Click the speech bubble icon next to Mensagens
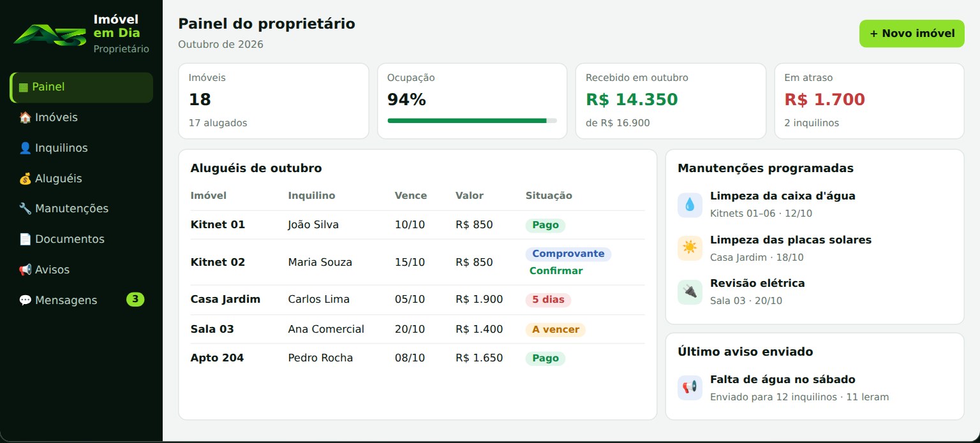This screenshot has height=443, width=980. pos(25,300)
